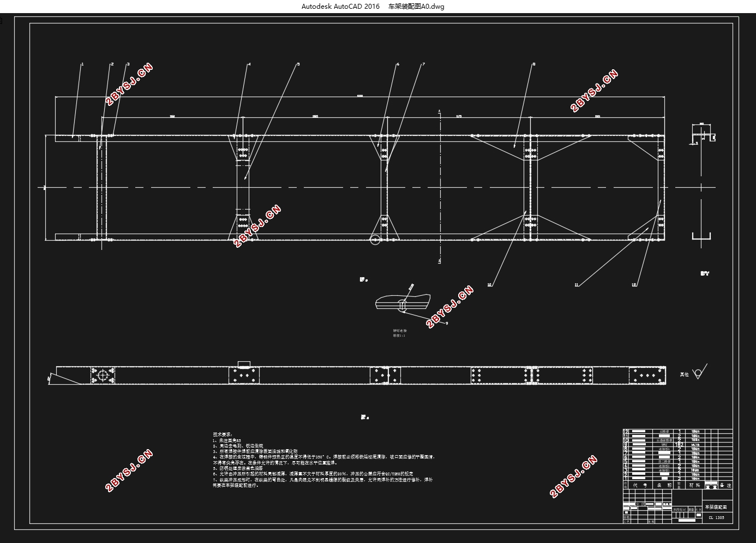756x543 pixels.
Task: Click the "车架装配图" title block cell
Action: coord(717,507)
